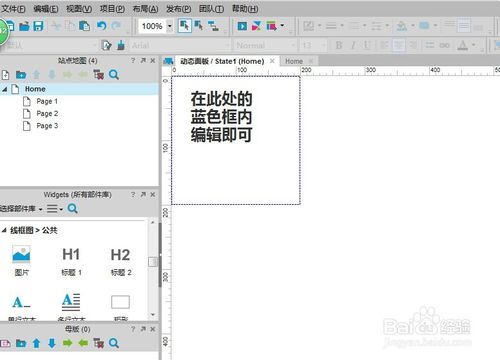The width and height of the screenshot is (500, 360).
Task: Open the 选择部件库 library dropdown
Action: (21, 209)
